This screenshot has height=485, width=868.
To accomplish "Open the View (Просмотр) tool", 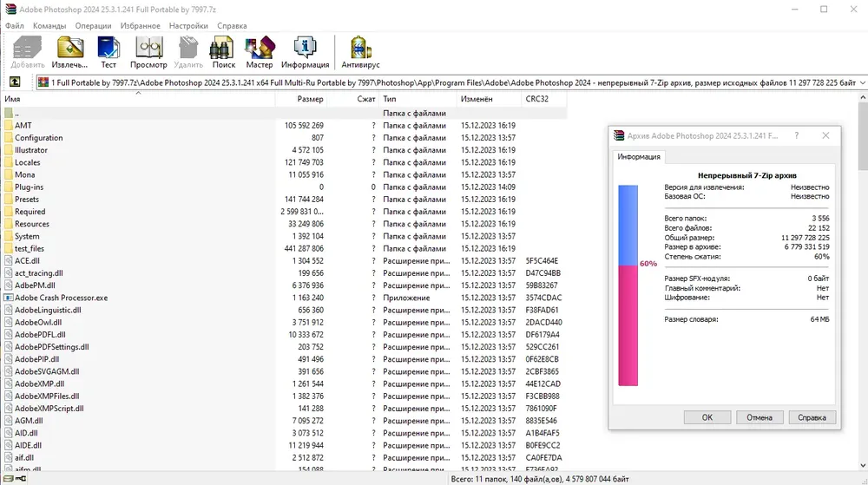I will [x=148, y=53].
